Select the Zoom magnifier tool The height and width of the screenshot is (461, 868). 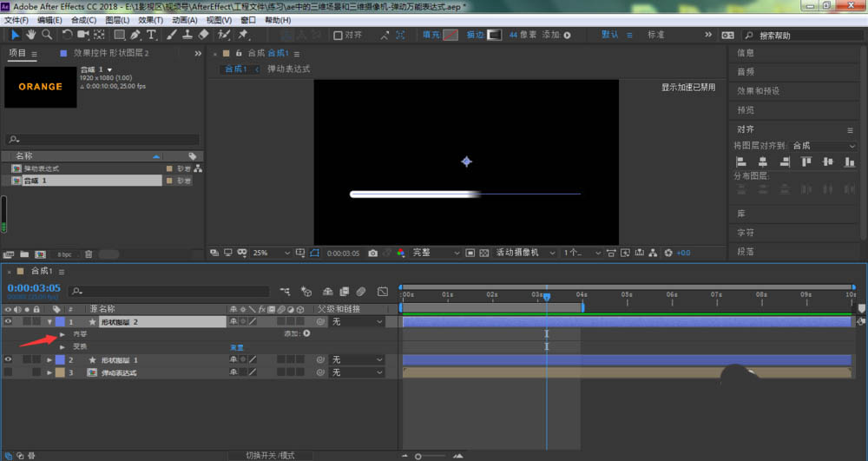[46, 35]
